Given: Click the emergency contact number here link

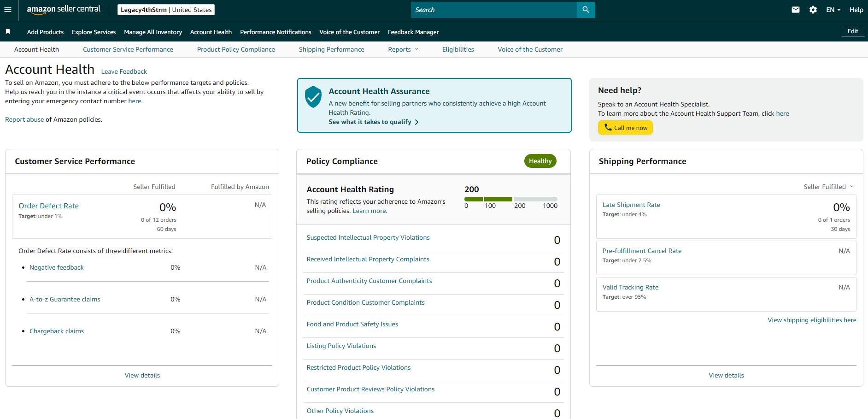Looking at the screenshot, I should pyautogui.click(x=135, y=101).
